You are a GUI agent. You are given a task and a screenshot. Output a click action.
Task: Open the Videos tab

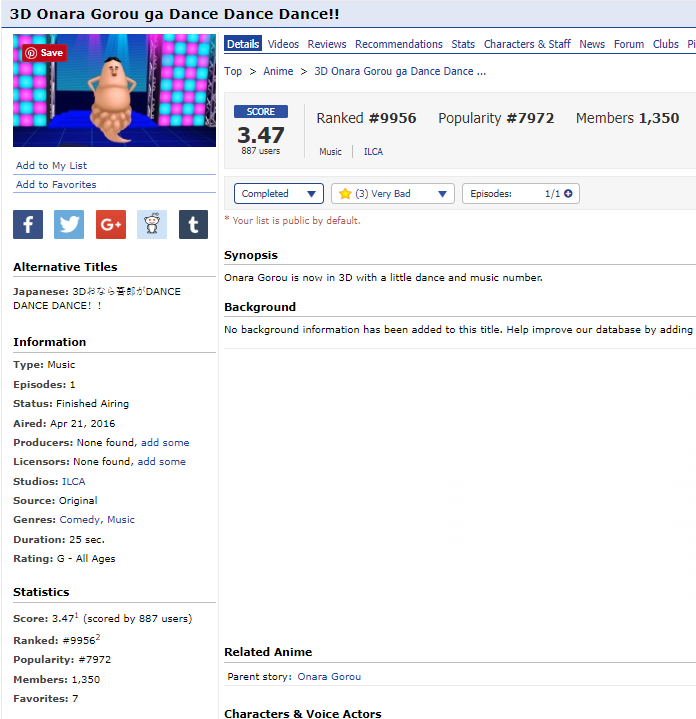point(283,44)
